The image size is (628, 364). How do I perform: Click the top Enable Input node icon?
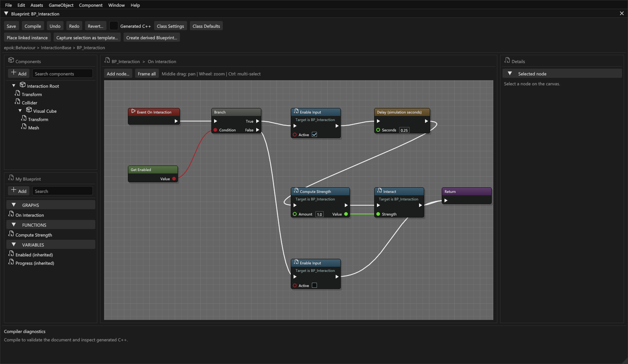click(296, 112)
